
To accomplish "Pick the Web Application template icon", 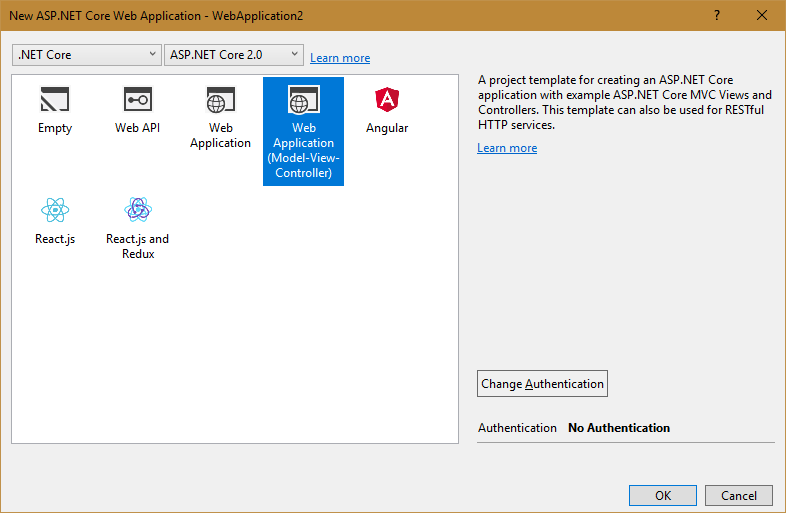I will [221, 99].
